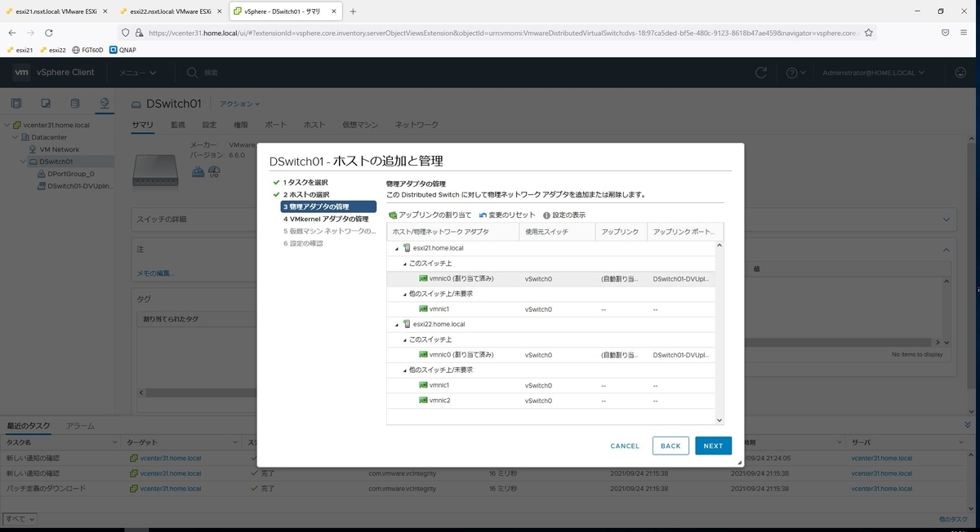Switch to the ネットワーク tab
This screenshot has width=980, height=532.
416,125
